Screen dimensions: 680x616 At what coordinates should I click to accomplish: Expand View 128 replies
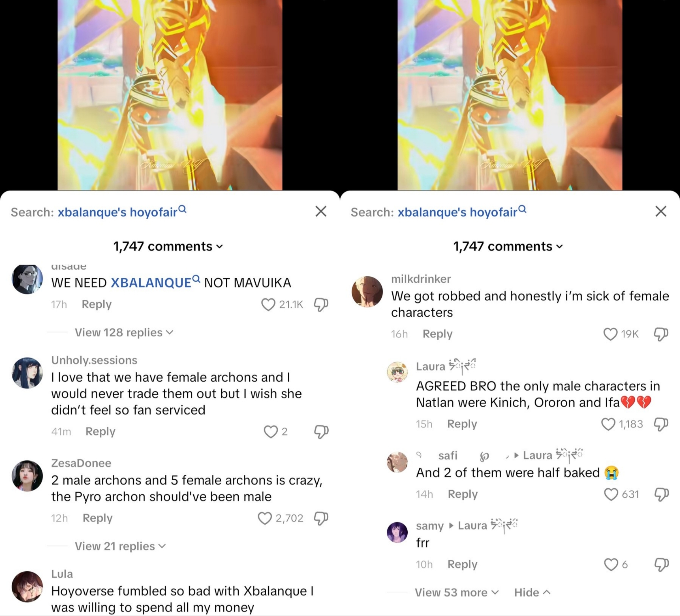tap(124, 332)
